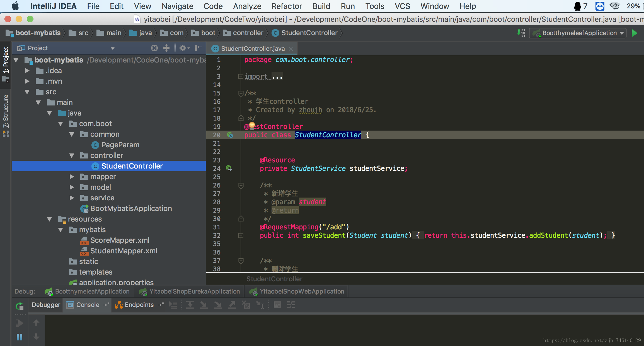
Task: Open Project panel settings gear
Action: click(184, 48)
